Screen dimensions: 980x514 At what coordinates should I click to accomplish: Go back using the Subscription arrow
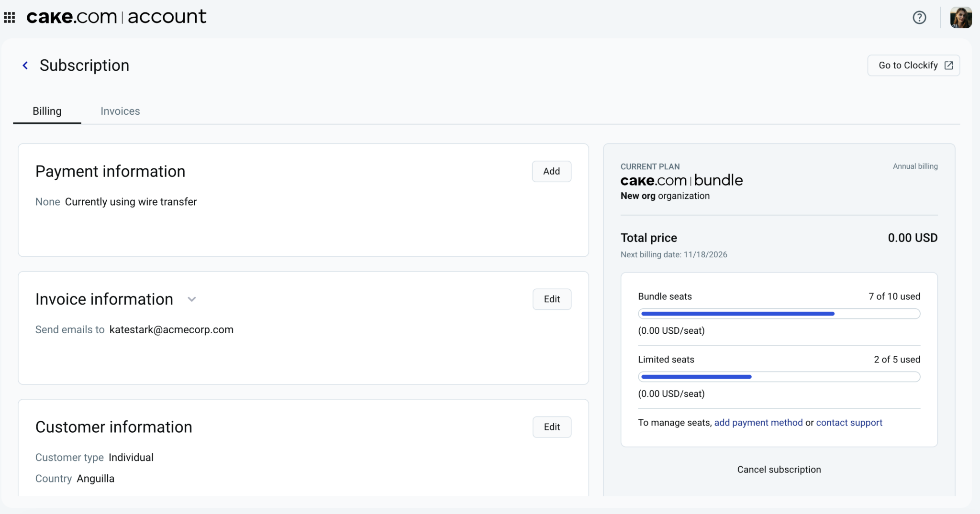pos(25,66)
